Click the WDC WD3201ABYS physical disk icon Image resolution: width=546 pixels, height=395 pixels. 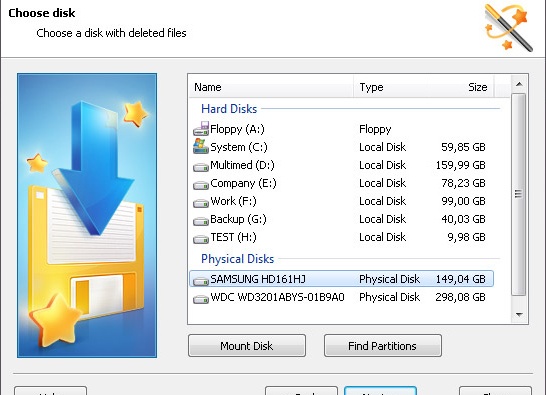click(x=201, y=299)
